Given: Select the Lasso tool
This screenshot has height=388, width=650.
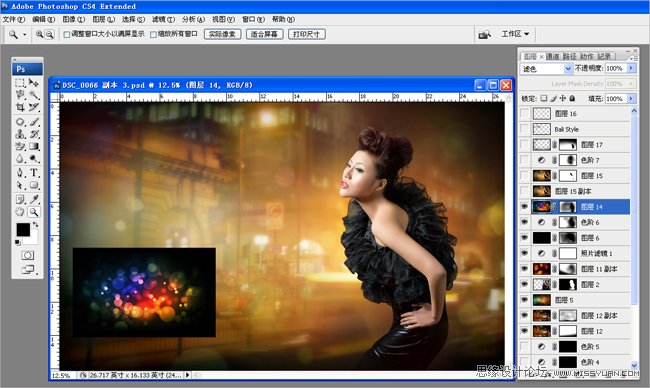Looking at the screenshot, I should (x=20, y=95).
